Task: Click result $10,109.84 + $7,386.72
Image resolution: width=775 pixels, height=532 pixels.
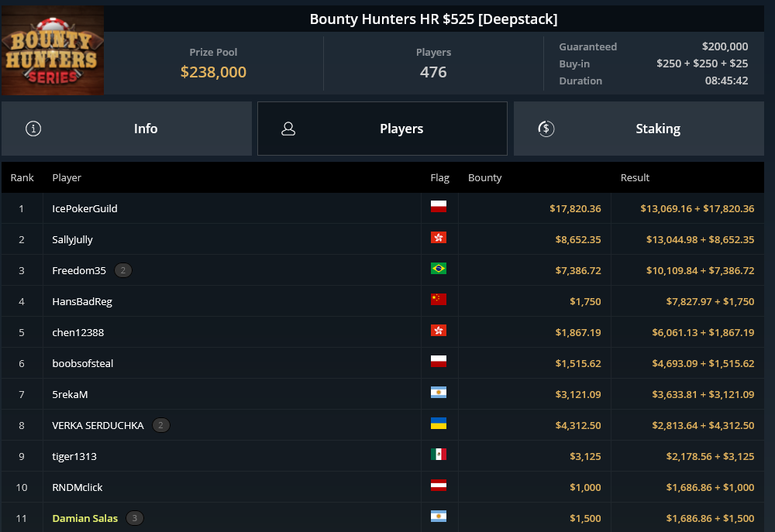Action: point(701,270)
